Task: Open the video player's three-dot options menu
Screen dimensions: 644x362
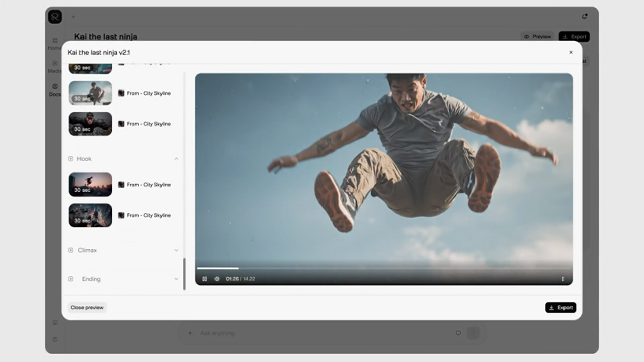Action: click(x=563, y=279)
